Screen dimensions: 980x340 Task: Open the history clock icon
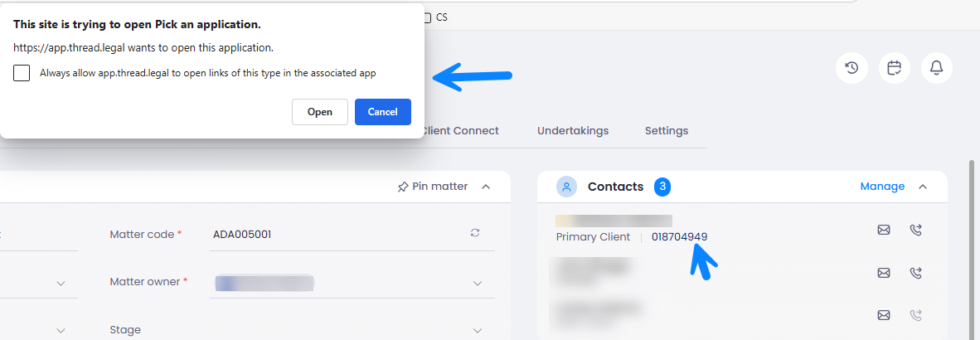[x=852, y=68]
